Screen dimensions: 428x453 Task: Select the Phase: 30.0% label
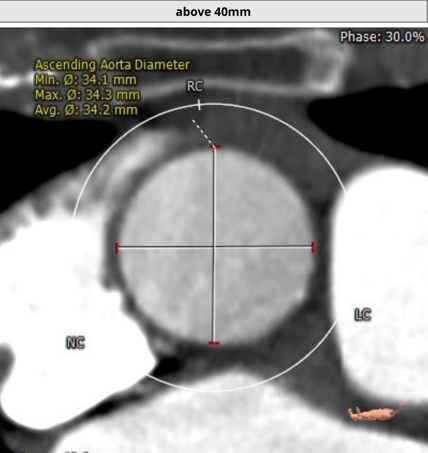tap(382, 37)
